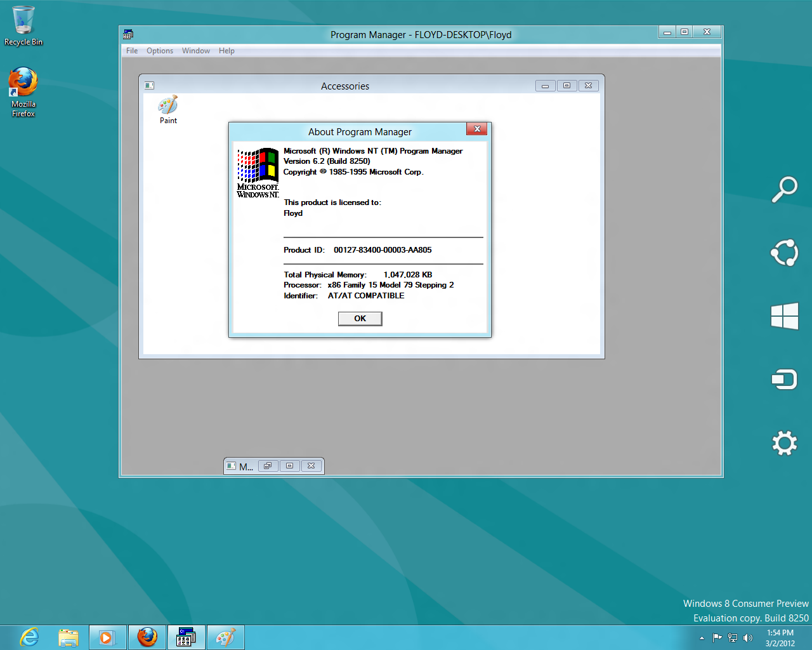Click the Program Manager title bar icon

pos(128,34)
